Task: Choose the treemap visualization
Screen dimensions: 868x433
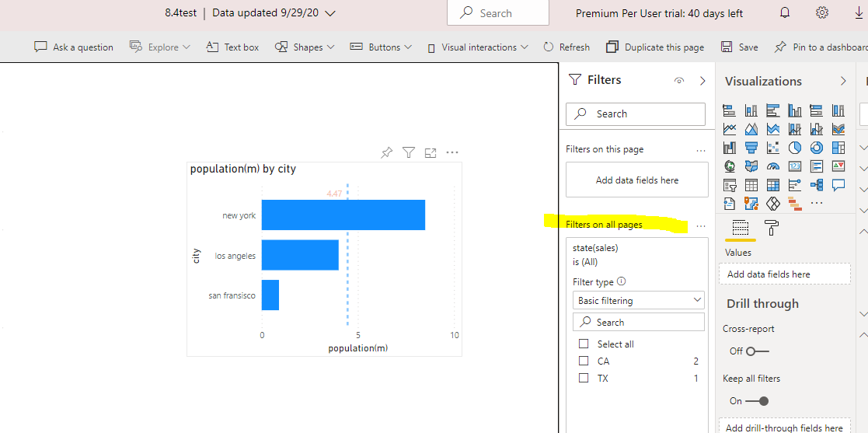Action: [838, 147]
